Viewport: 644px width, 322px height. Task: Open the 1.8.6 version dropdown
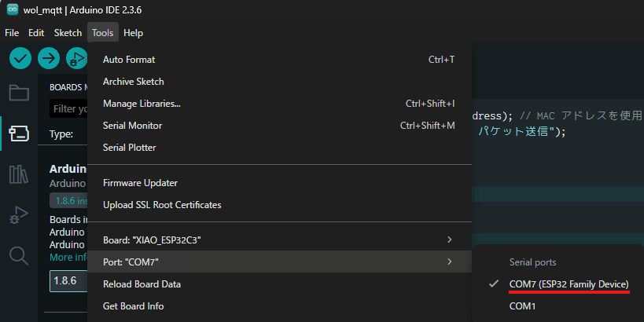[x=68, y=281]
